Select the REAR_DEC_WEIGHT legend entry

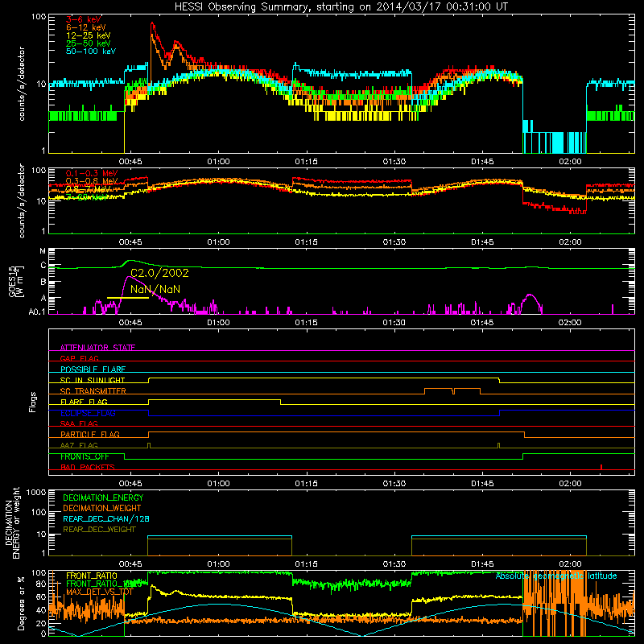tap(99, 530)
